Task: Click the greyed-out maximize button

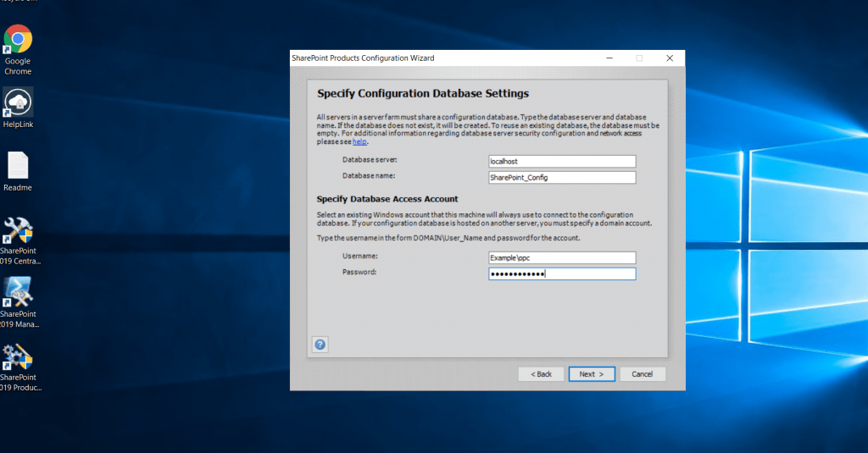Action: pyautogui.click(x=639, y=58)
